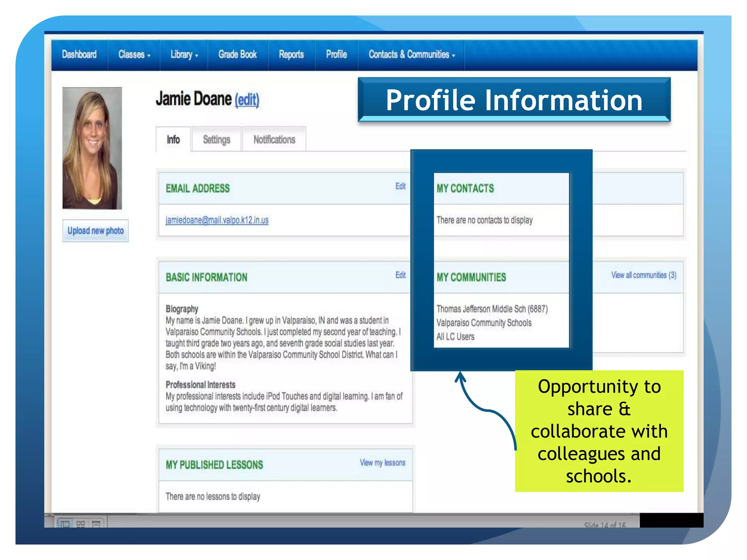Open the Dashboard menu item
747x560 pixels.
pos(79,55)
